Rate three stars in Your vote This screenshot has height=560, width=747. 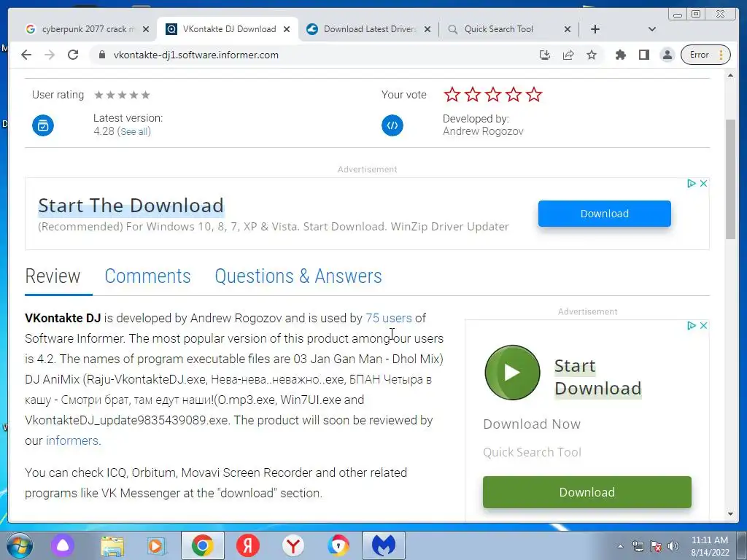pyautogui.click(x=493, y=94)
